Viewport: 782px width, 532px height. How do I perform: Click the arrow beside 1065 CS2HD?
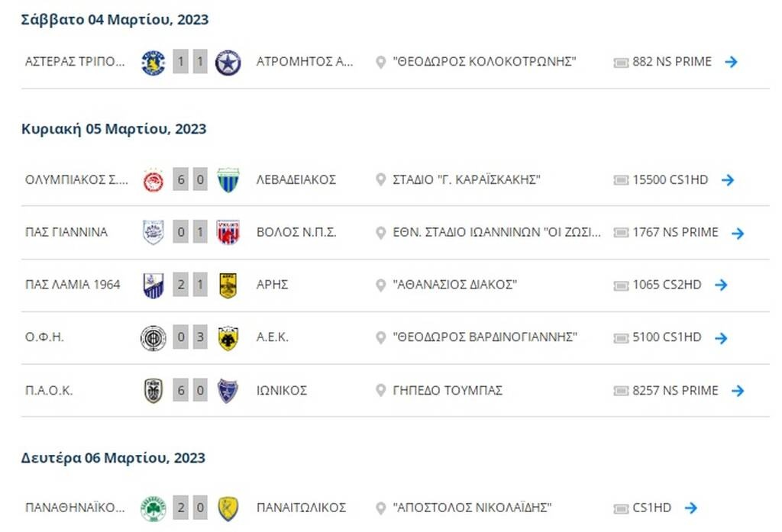[x=720, y=285]
